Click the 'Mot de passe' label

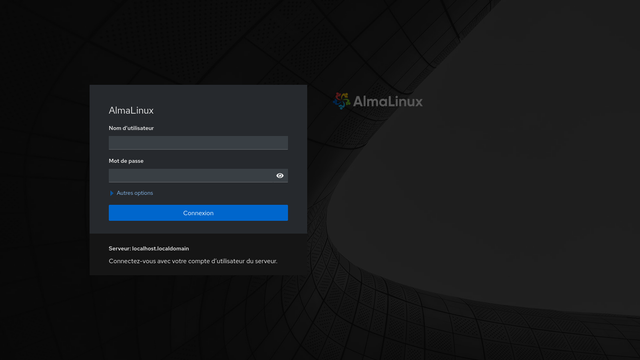pos(126,161)
